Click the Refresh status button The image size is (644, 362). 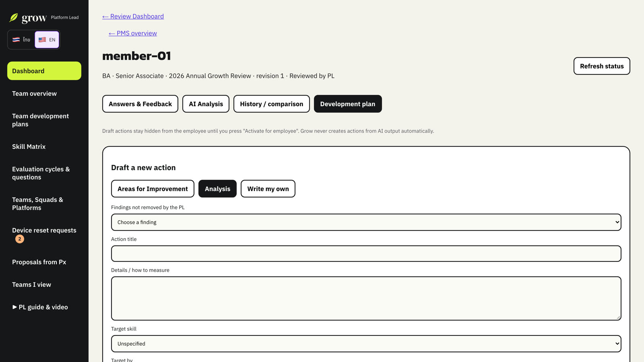coord(602,66)
